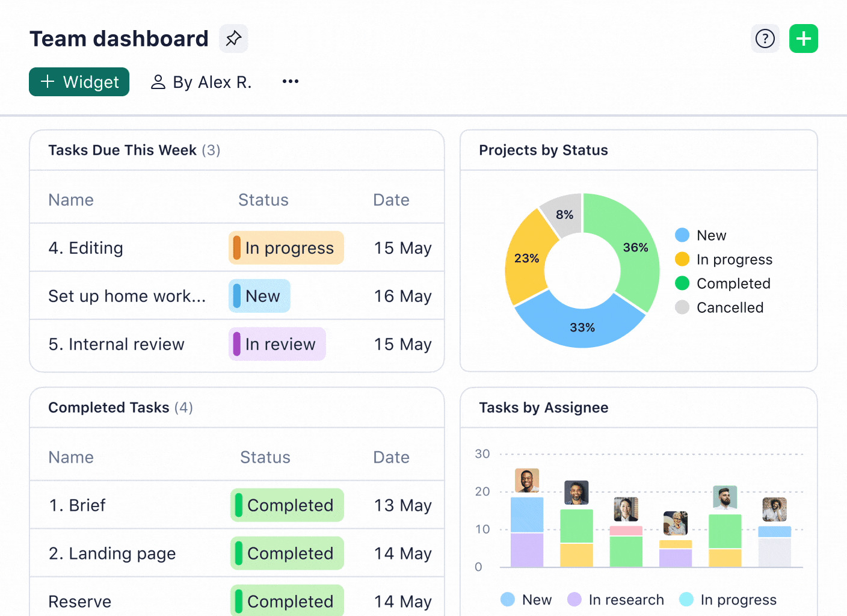
Task: Open the New status pill for Set up home work
Action: pyautogui.click(x=259, y=295)
